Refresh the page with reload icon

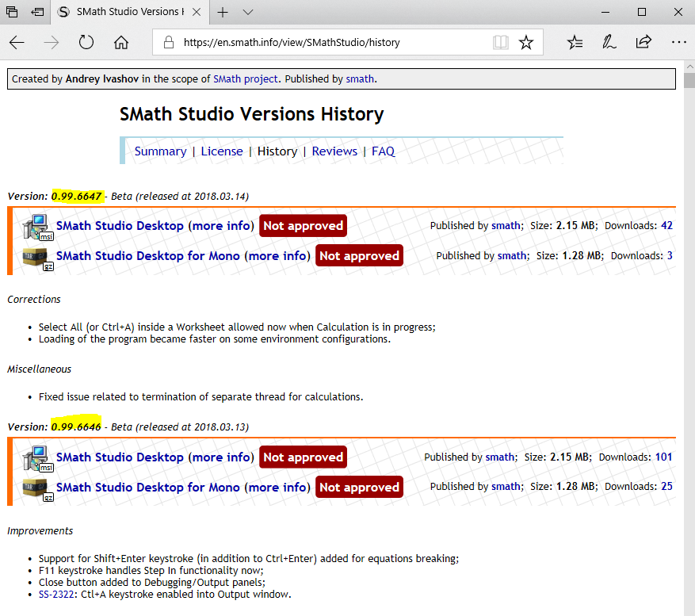coord(86,43)
